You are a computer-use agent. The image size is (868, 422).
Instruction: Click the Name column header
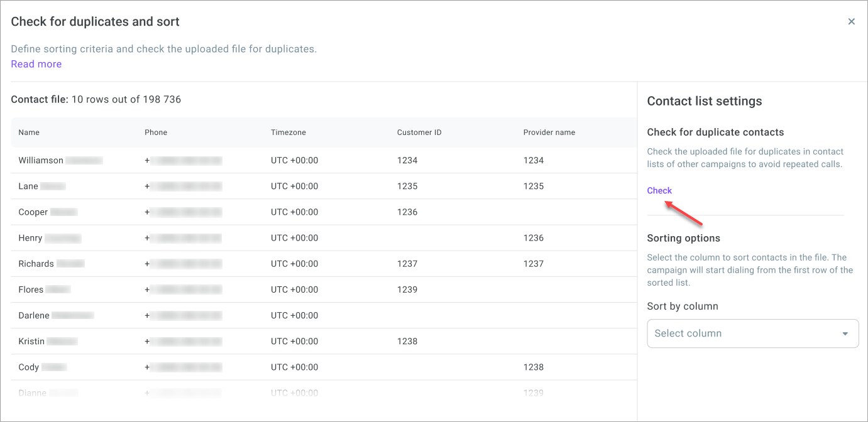pyautogui.click(x=29, y=133)
